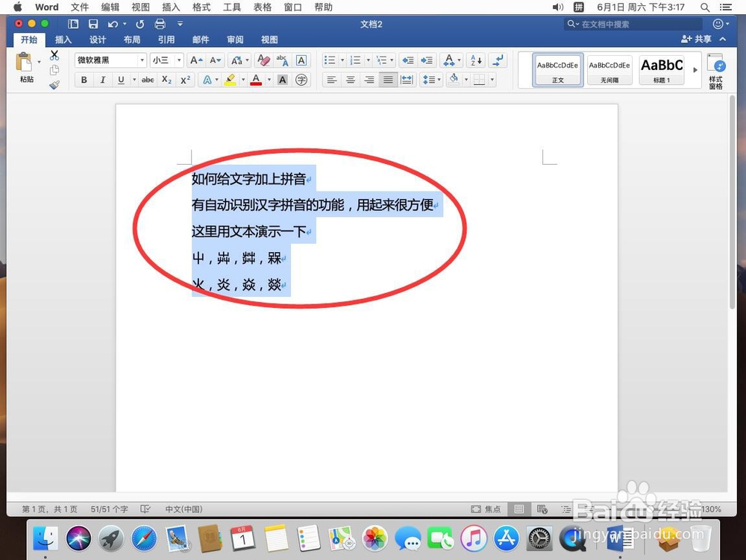This screenshot has width=746, height=560.
Task: Align text left
Action: 332,80
